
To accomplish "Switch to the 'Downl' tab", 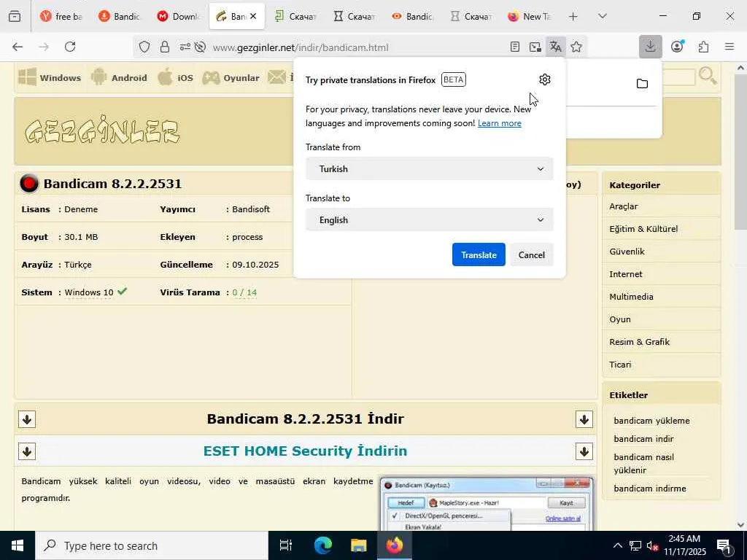I will (x=179, y=16).
